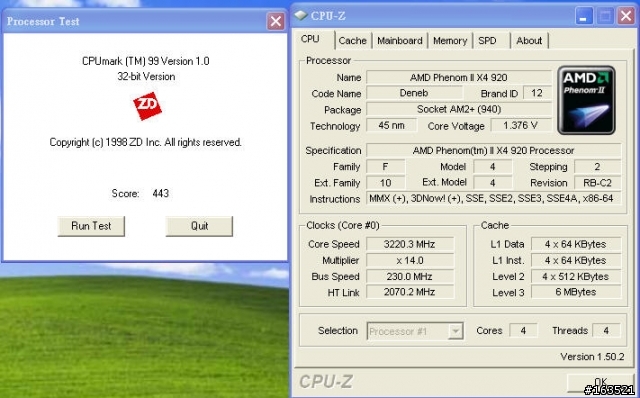Click the Level 2 value 4 x 512 KBytes
Image resolution: width=640 pixels, height=398 pixels.
tap(576, 276)
